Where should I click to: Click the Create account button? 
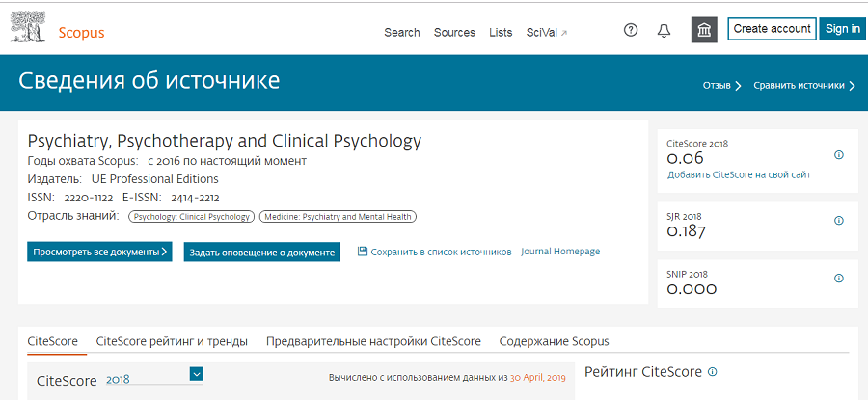click(x=772, y=29)
